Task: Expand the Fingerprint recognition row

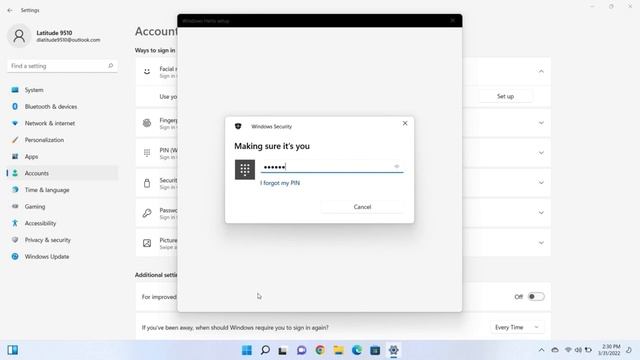Action: [541, 123]
